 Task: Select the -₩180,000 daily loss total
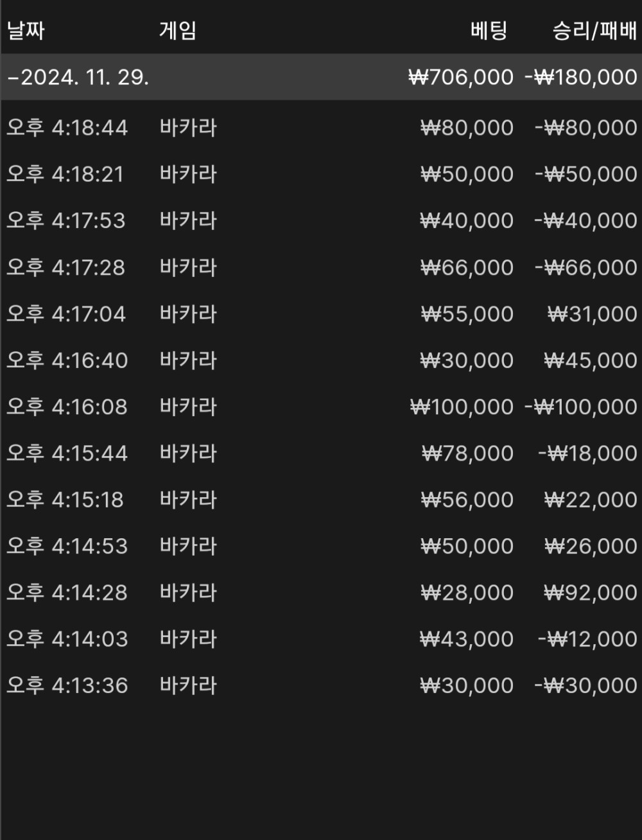[x=580, y=78]
